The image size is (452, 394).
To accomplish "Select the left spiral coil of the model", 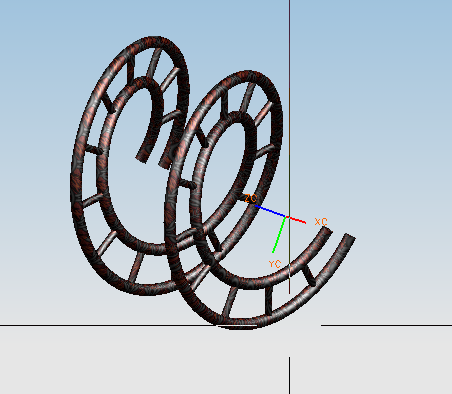I will click(x=130, y=166).
